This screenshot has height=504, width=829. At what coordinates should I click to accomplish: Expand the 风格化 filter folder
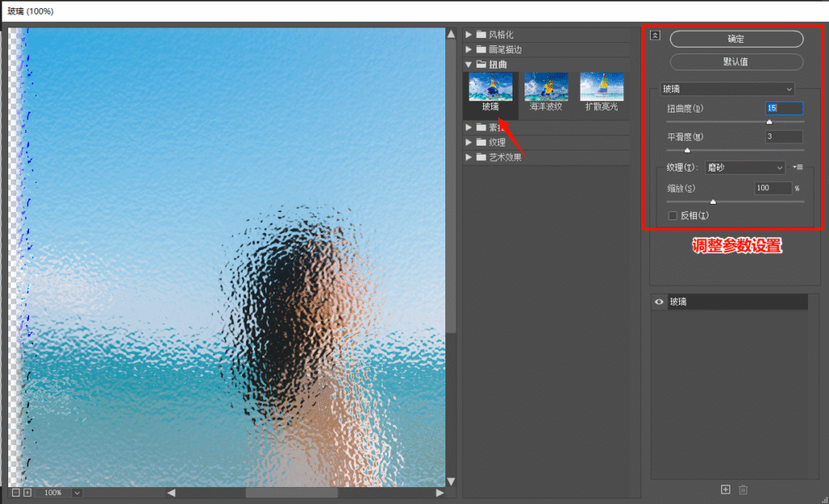coord(470,35)
